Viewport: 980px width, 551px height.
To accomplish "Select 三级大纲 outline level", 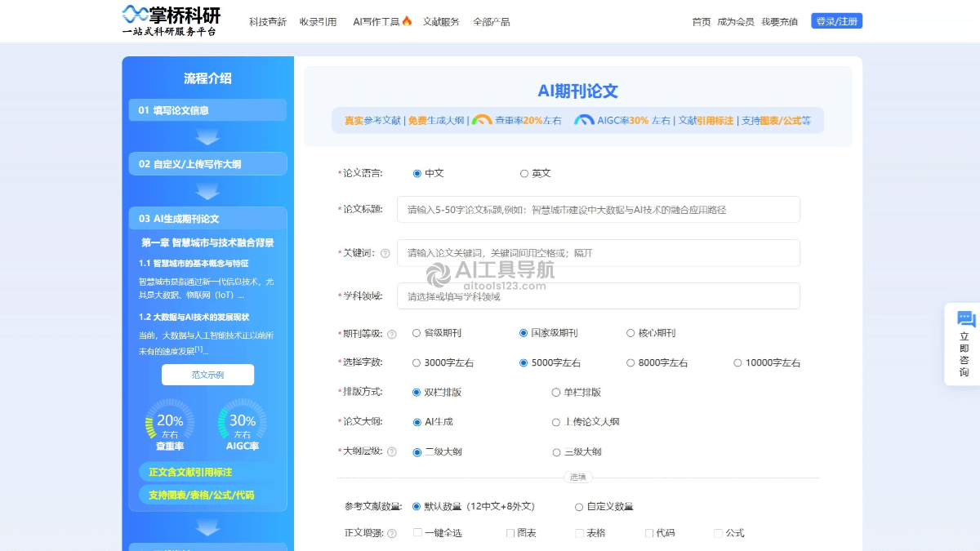I will tap(556, 451).
